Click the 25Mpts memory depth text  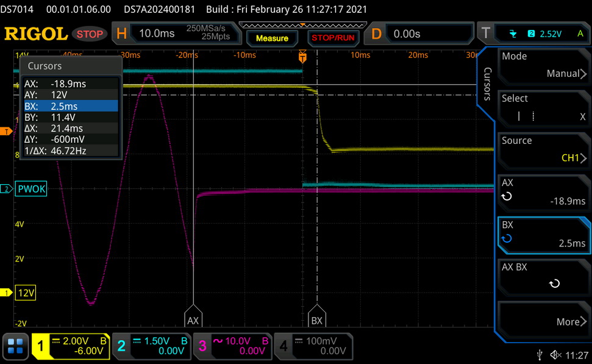click(x=216, y=37)
